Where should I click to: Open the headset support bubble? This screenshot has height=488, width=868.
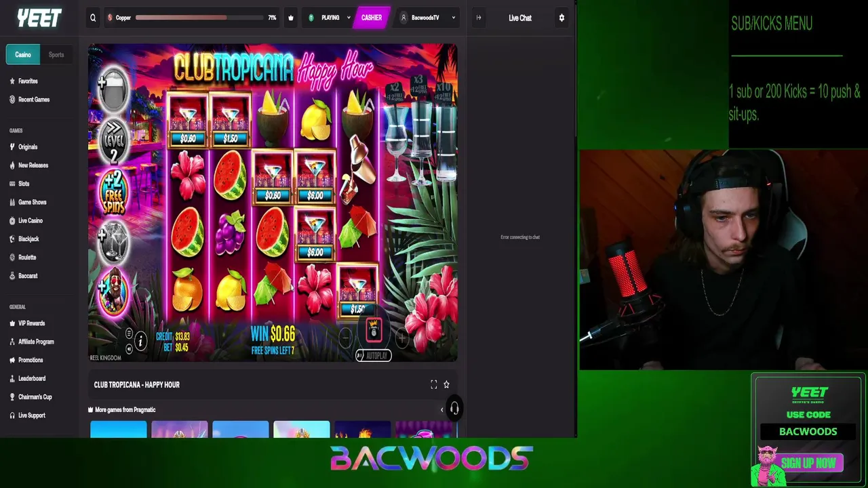pos(454,408)
